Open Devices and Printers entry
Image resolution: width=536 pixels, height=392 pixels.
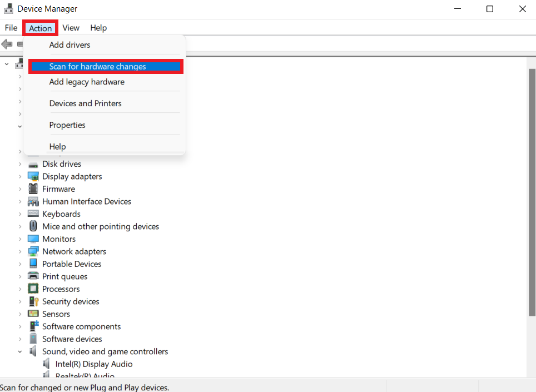(86, 103)
